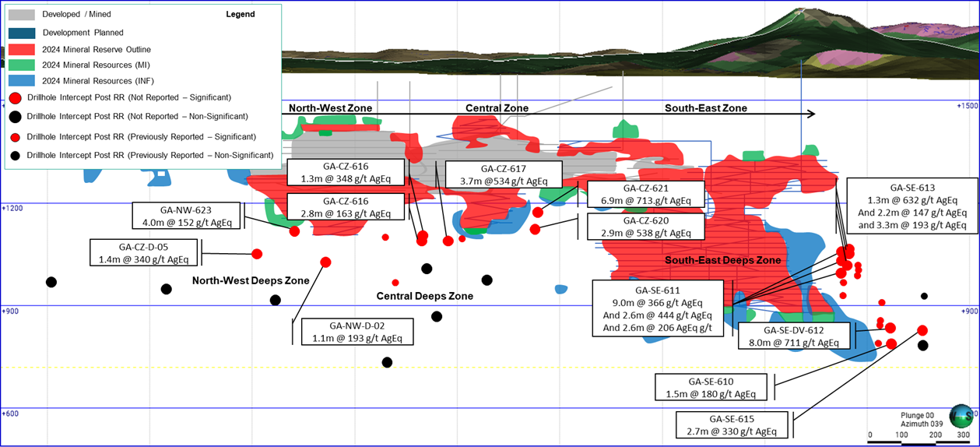Select the small red previously reported legend dot
This screenshot has height=447, width=980.
(15, 136)
